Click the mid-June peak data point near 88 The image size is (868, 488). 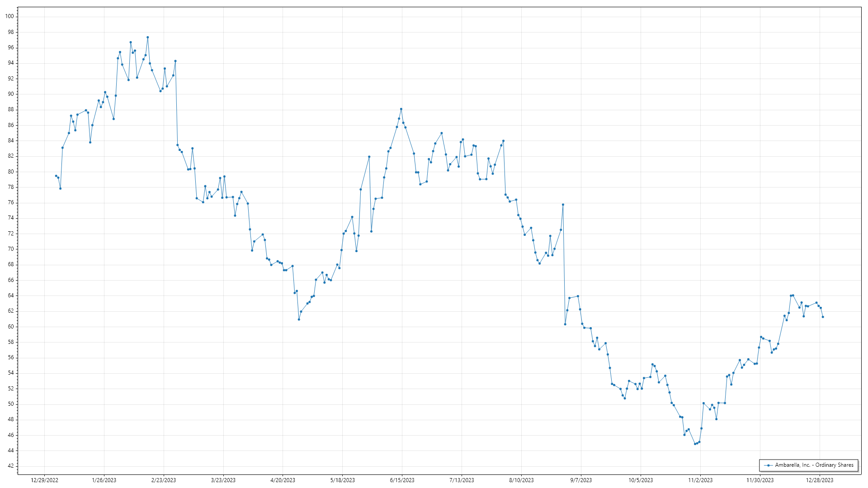click(401, 109)
